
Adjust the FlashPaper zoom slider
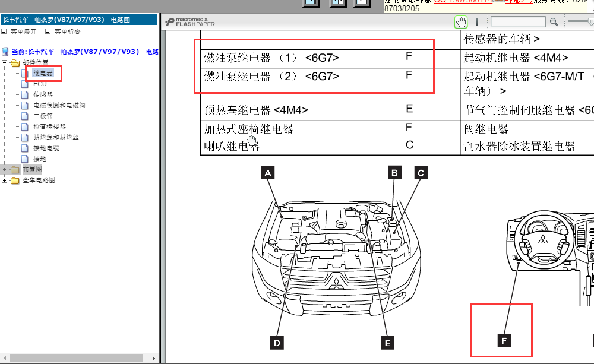[x=590, y=22]
